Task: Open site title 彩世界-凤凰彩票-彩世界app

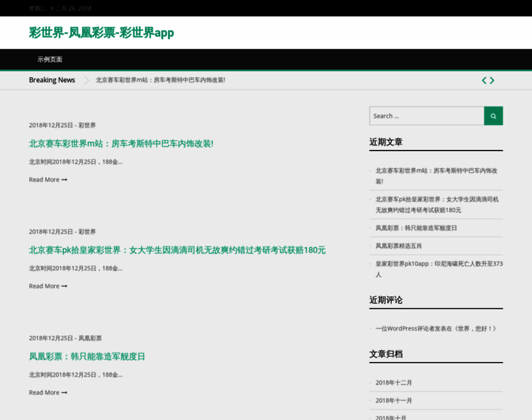Action: pos(101,33)
